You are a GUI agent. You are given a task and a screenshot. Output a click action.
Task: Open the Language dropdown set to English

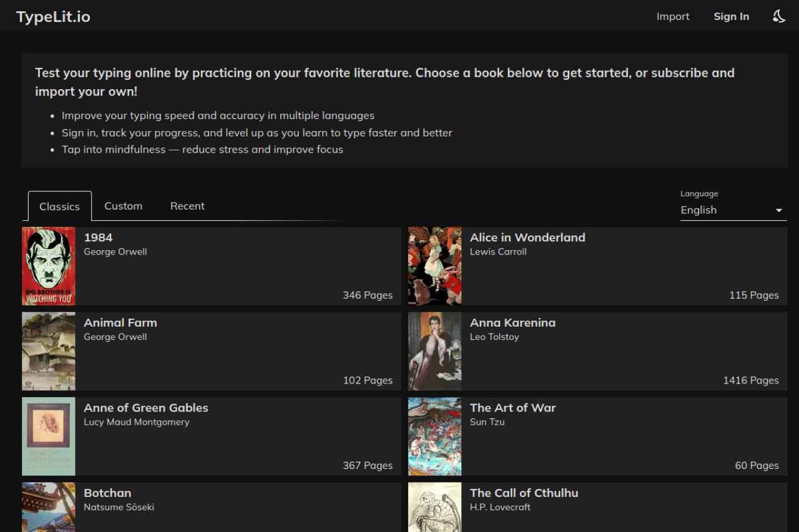(x=733, y=210)
